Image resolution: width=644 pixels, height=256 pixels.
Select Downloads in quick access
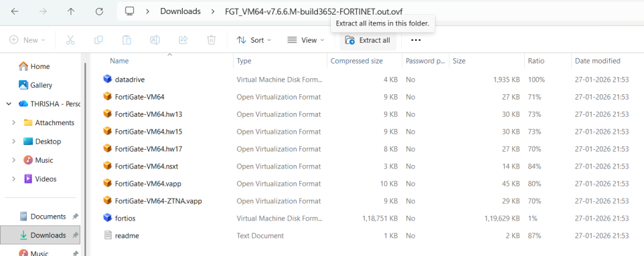pos(48,235)
